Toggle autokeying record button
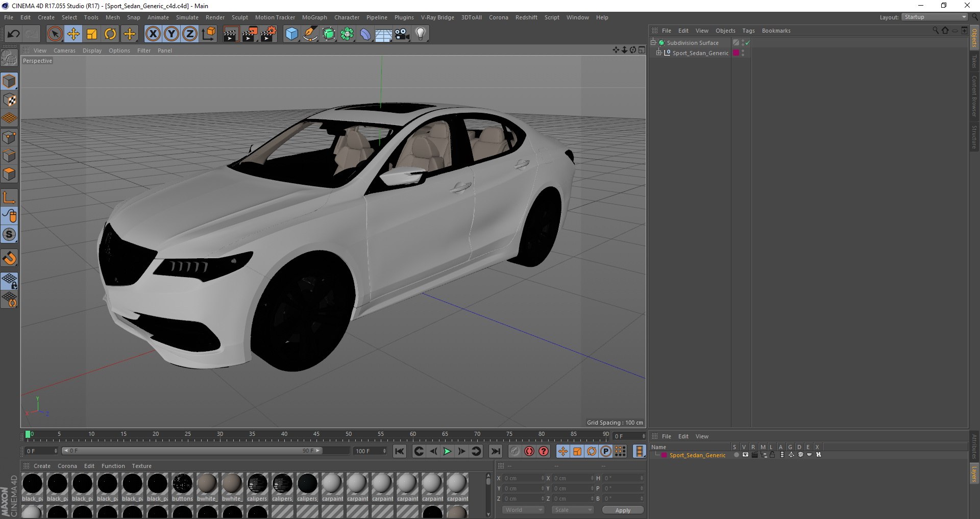980x519 pixels. pos(529,451)
